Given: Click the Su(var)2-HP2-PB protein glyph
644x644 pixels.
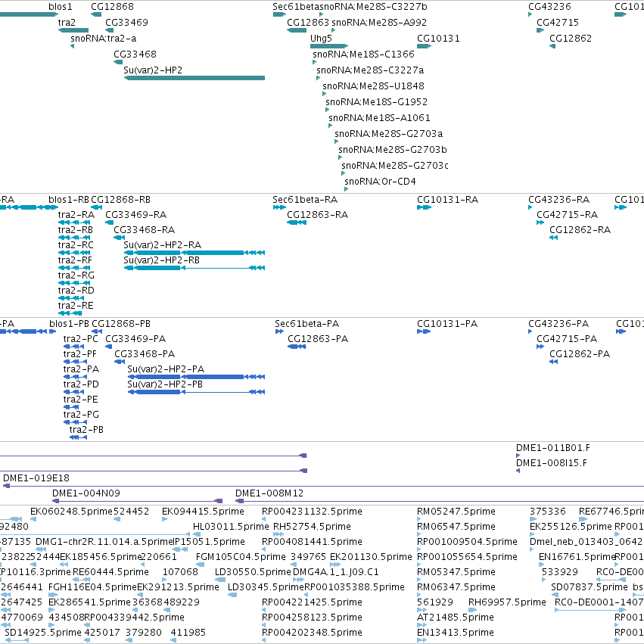Looking at the screenshot, I should point(196,392).
